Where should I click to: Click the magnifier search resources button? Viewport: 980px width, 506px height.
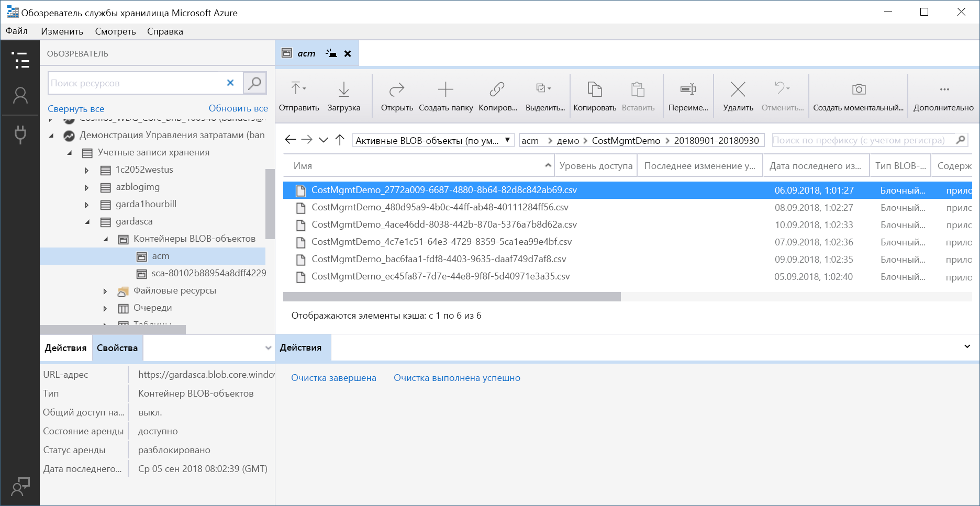point(255,83)
